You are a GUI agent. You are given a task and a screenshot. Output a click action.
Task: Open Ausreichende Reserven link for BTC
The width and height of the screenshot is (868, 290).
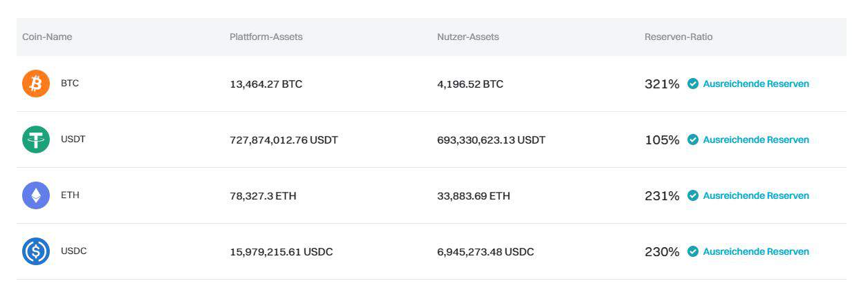756,84
